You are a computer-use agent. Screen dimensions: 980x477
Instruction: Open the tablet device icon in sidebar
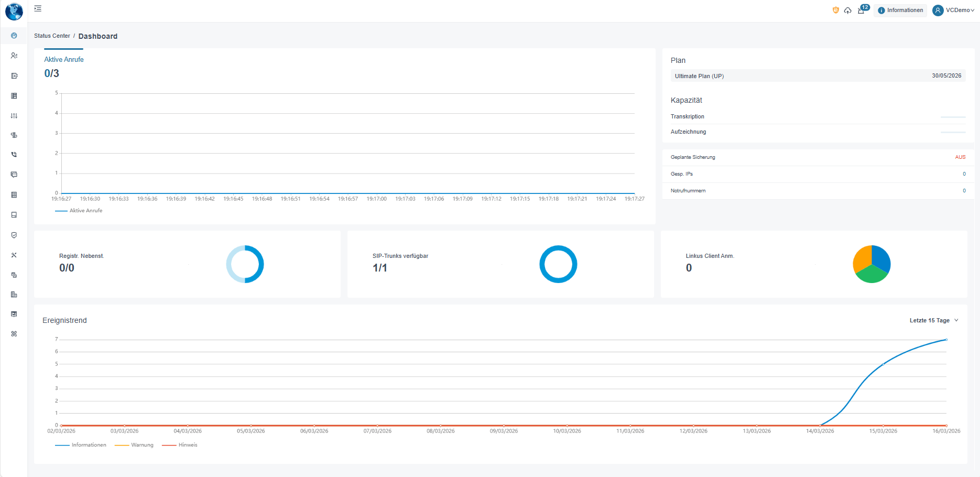pyautogui.click(x=14, y=215)
